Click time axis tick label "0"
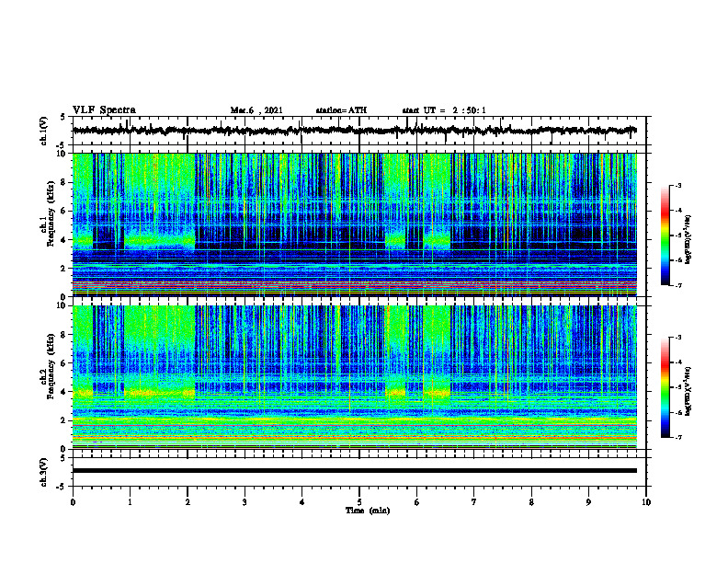The image size is (728, 563). pos(73,502)
